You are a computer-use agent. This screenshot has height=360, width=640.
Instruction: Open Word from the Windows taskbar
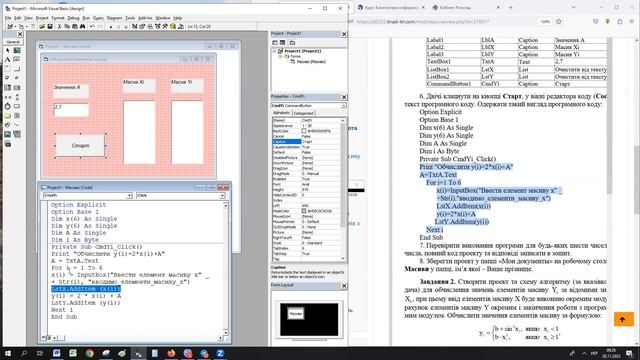click(56, 353)
